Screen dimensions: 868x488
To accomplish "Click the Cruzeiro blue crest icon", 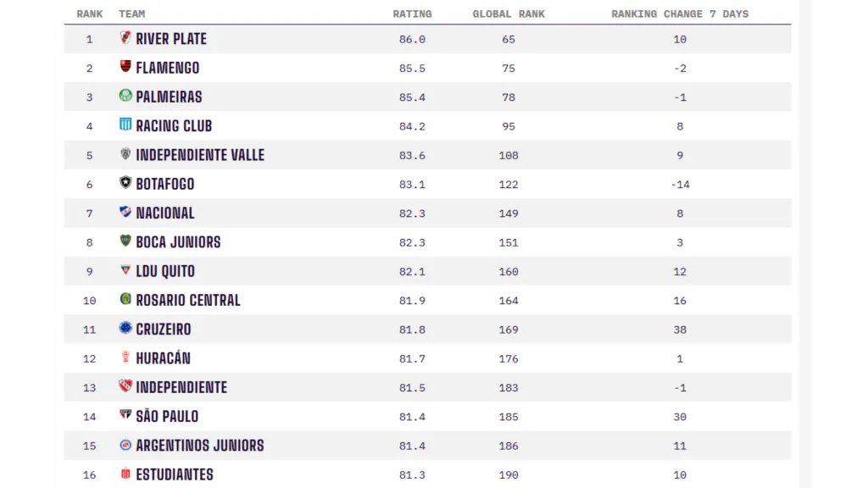I will tap(125, 329).
